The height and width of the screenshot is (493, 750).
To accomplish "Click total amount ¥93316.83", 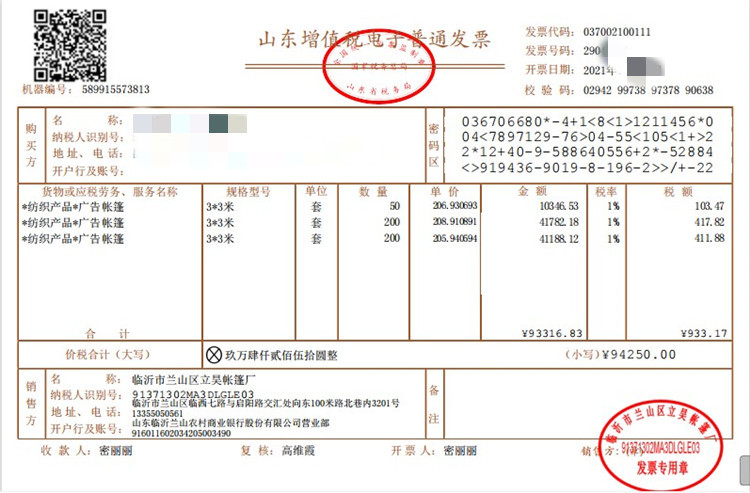I will tap(552, 333).
